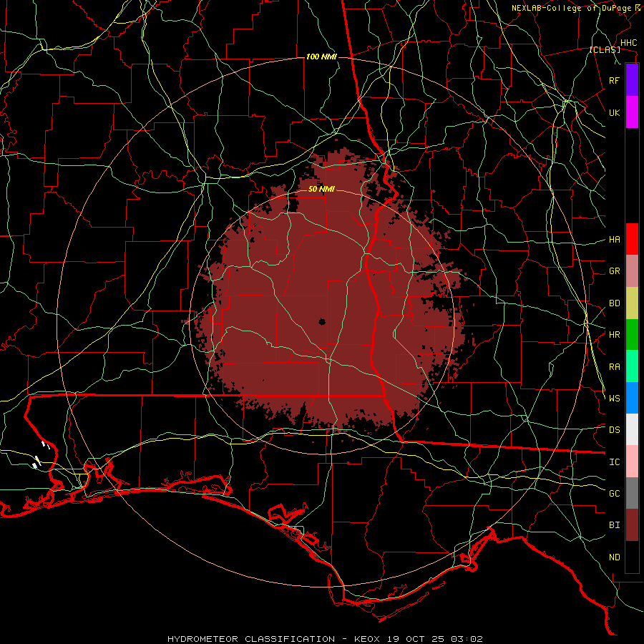Click the Hydrometeor Classification KEOX title caption
Screen dimensions: 644x644
pyautogui.click(x=325, y=639)
